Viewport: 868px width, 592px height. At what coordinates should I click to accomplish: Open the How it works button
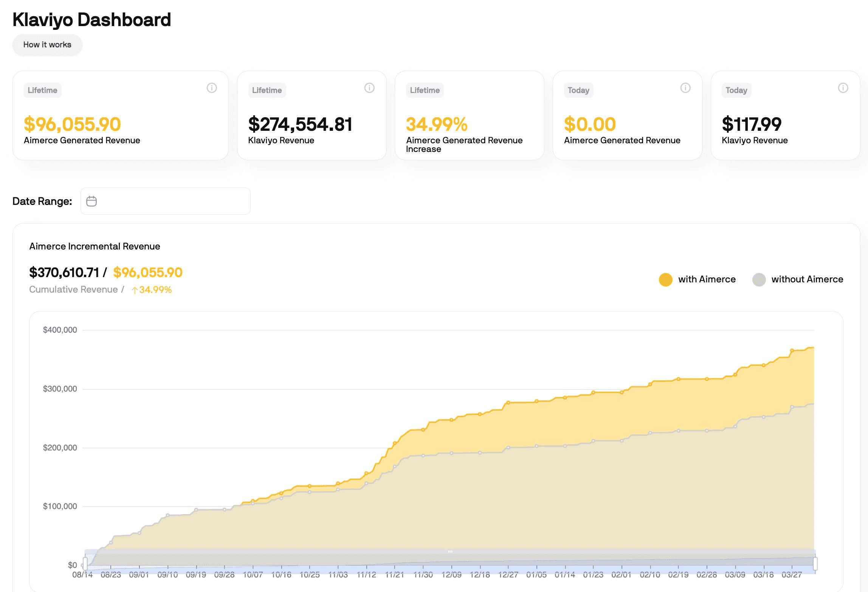pyautogui.click(x=47, y=45)
